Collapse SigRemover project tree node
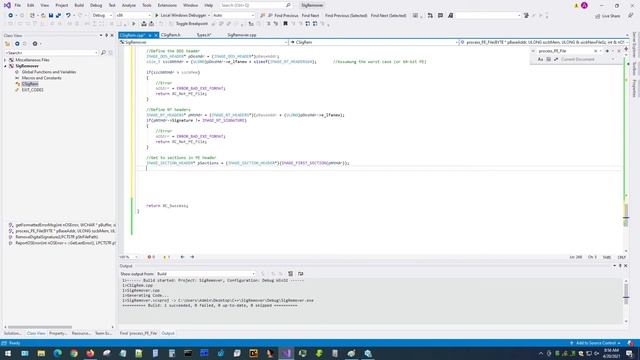The width and height of the screenshot is (640, 360). [x=5, y=66]
